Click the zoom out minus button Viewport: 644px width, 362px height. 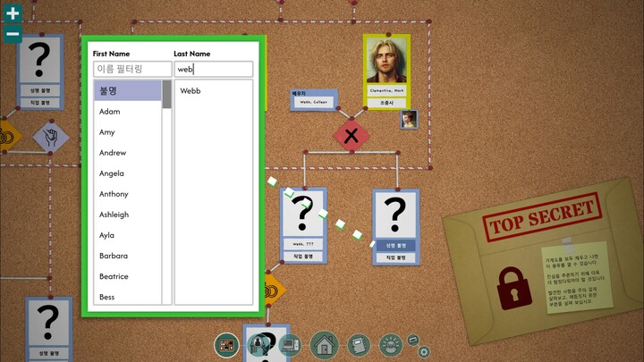click(13, 35)
